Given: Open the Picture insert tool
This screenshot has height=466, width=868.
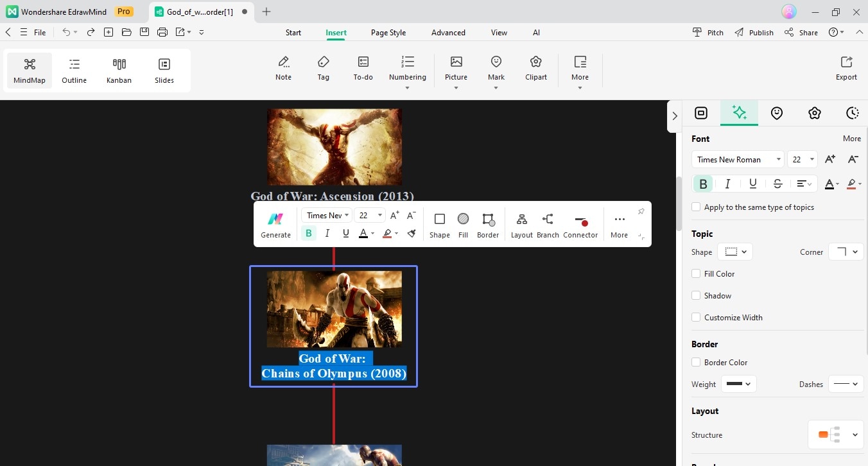Looking at the screenshot, I should click(x=456, y=71).
